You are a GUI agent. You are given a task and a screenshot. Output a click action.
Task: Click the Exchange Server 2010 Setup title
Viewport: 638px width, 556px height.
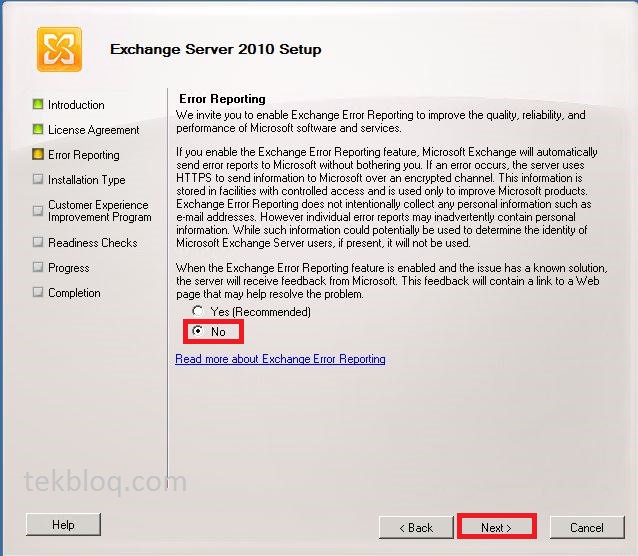(216, 50)
